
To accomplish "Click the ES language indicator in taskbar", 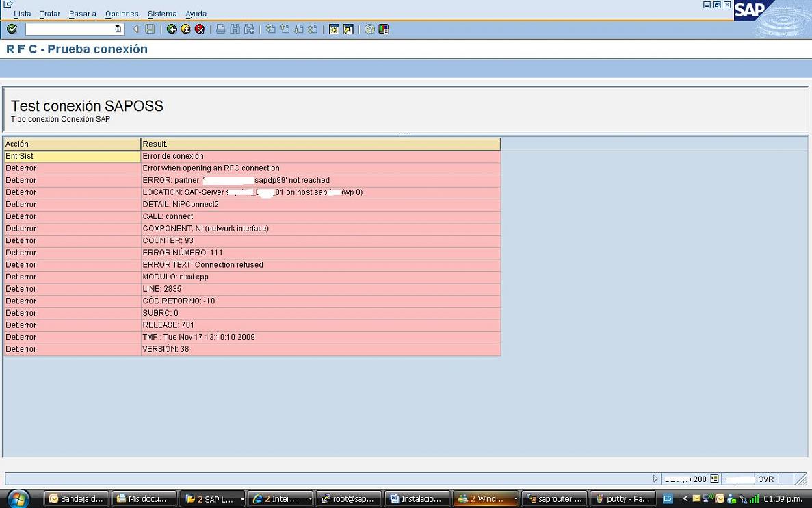I will (668, 499).
